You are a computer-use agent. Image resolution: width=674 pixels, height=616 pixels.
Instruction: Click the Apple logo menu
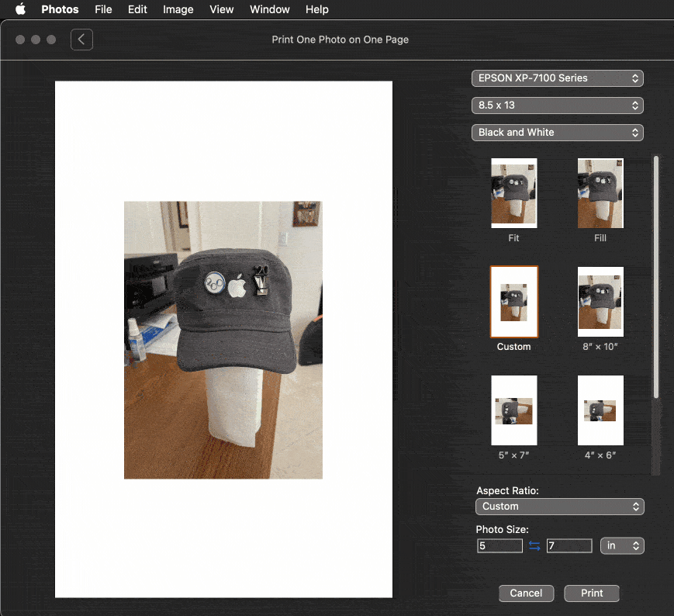pyautogui.click(x=21, y=9)
